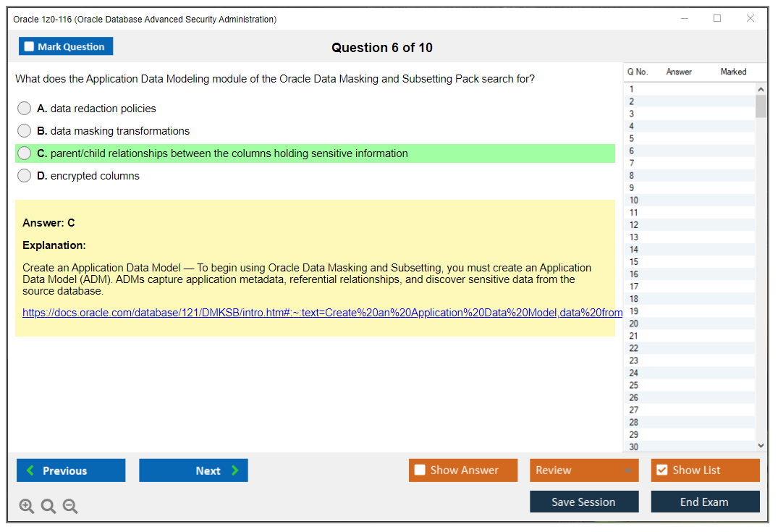Select answer option A data redaction policies
This screenshot has height=532, width=778.
click(x=24, y=108)
